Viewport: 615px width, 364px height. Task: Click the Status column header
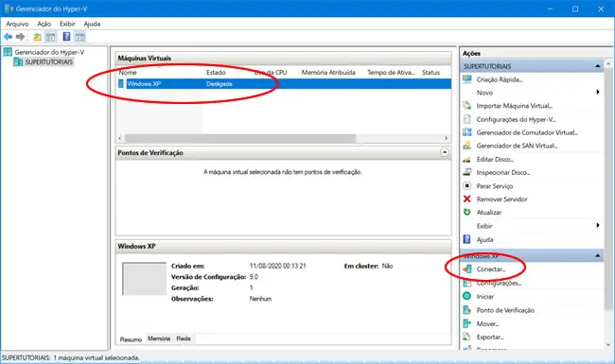(x=430, y=73)
